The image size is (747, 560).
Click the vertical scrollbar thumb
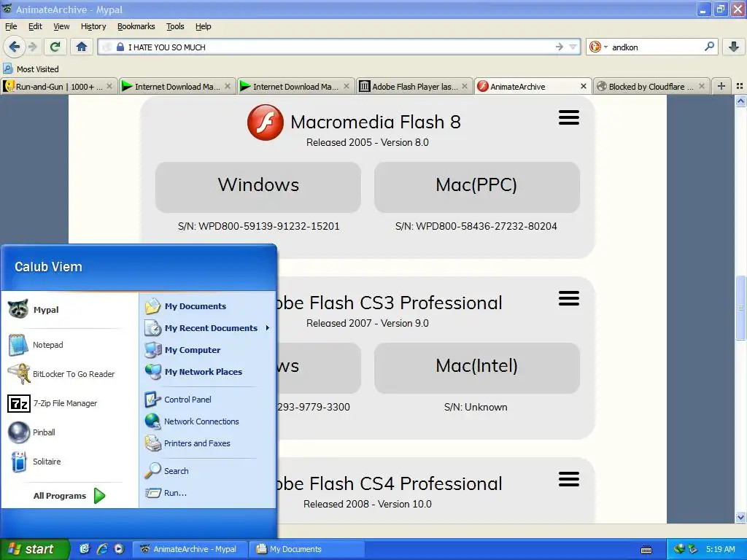740,308
